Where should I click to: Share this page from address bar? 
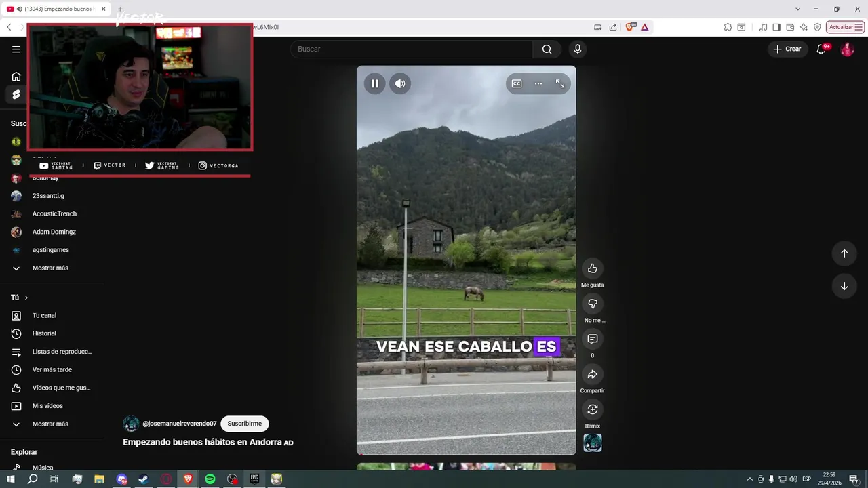tap(613, 27)
